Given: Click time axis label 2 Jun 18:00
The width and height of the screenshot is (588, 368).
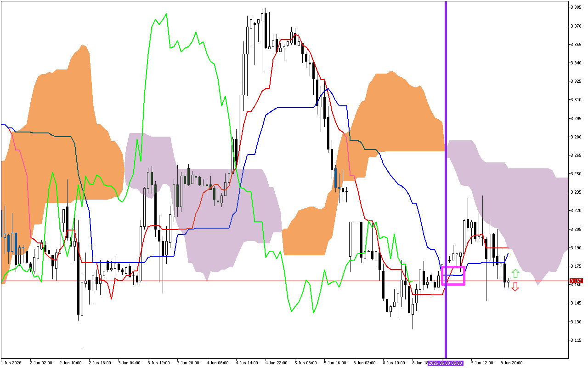Looking at the screenshot, I should 100,363.
